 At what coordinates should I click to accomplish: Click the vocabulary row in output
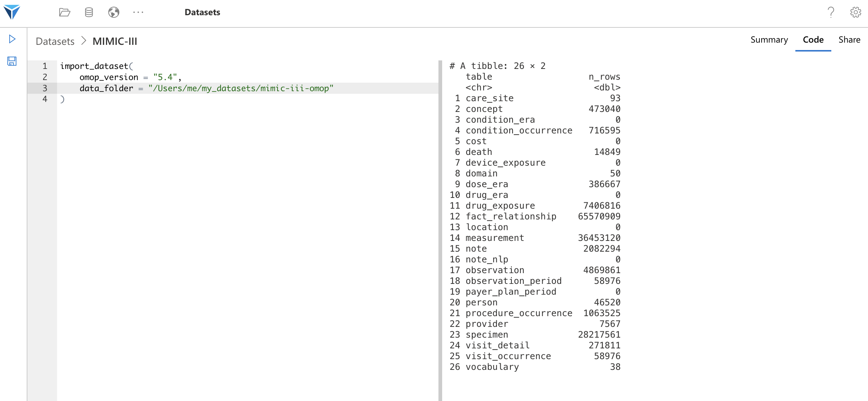tap(535, 367)
